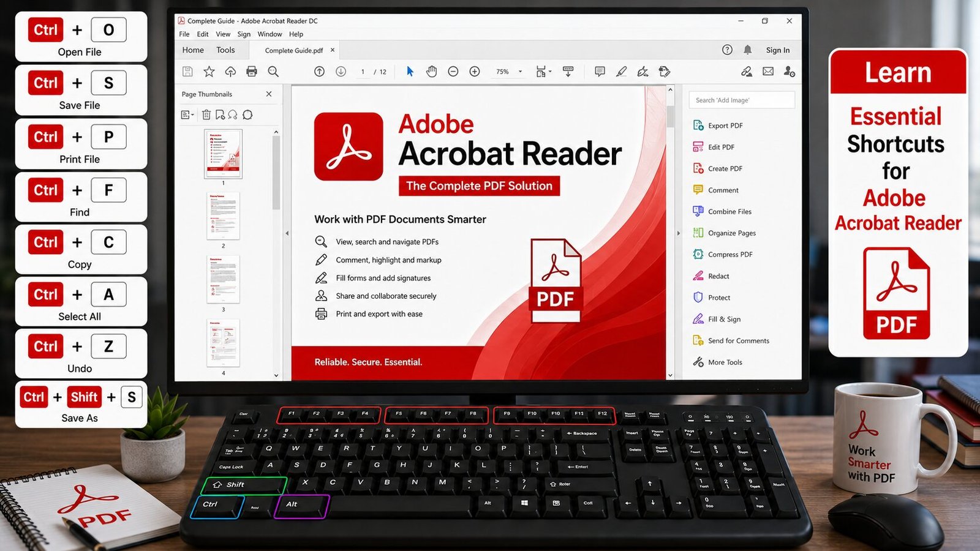Go to next page arrow
Image resolution: width=980 pixels, height=551 pixels.
(x=341, y=72)
